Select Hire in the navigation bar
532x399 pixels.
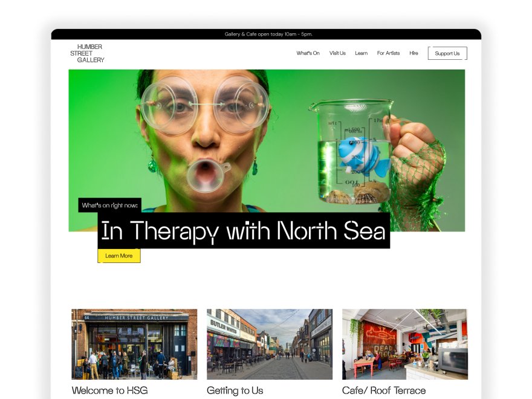(414, 53)
